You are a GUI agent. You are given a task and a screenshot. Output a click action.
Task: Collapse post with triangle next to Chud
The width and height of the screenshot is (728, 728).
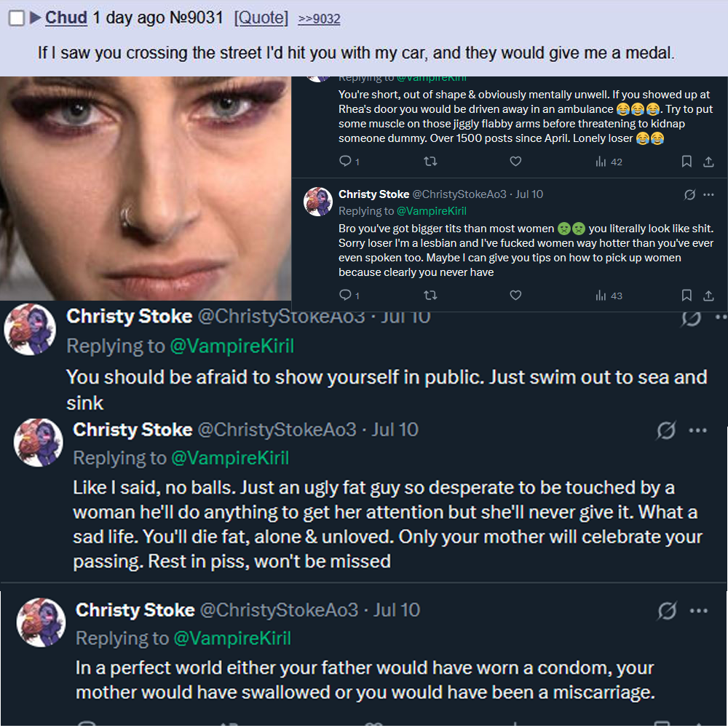pos(35,18)
